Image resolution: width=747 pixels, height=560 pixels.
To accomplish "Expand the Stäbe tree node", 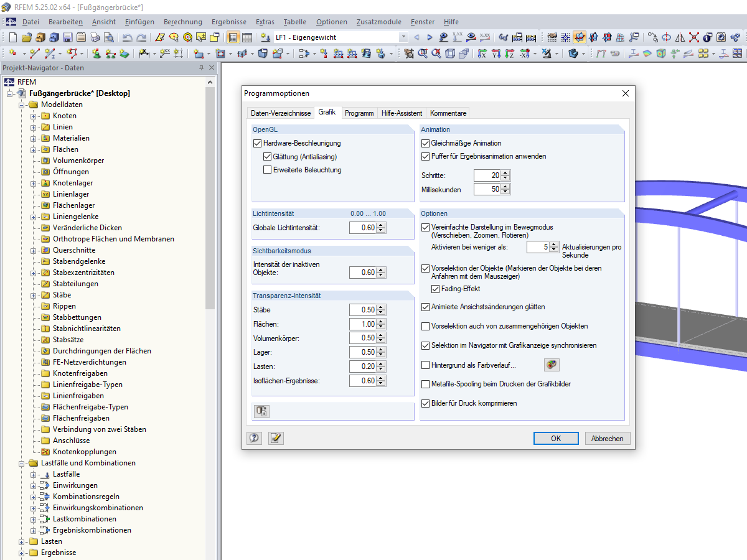I will [x=34, y=295].
